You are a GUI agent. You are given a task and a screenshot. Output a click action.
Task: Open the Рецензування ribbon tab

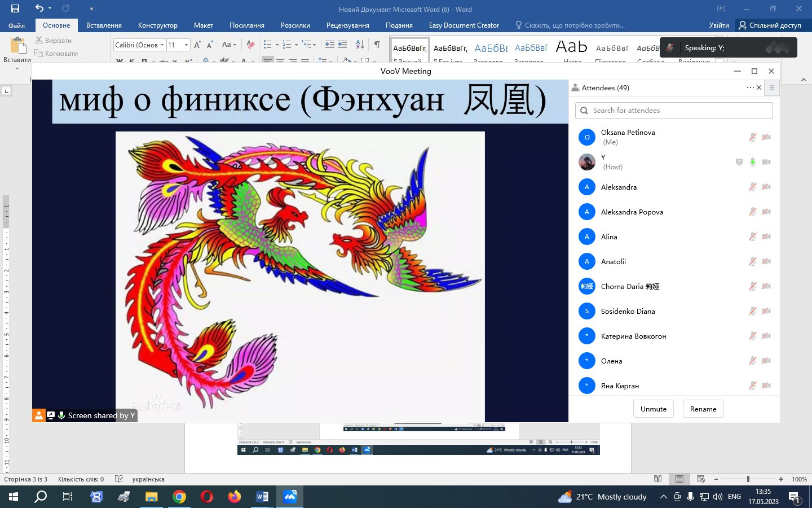click(347, 25)
